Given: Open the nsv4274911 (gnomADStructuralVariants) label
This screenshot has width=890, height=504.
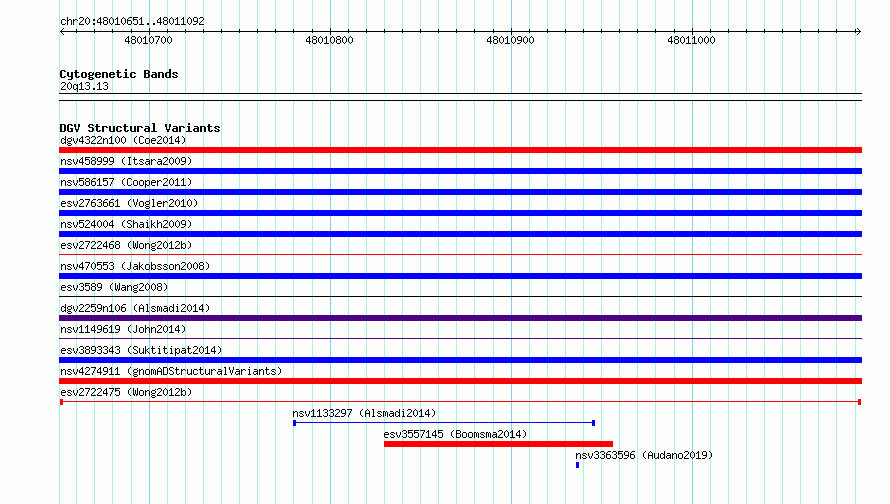Looking at the screenshot, I should (171, 371).
